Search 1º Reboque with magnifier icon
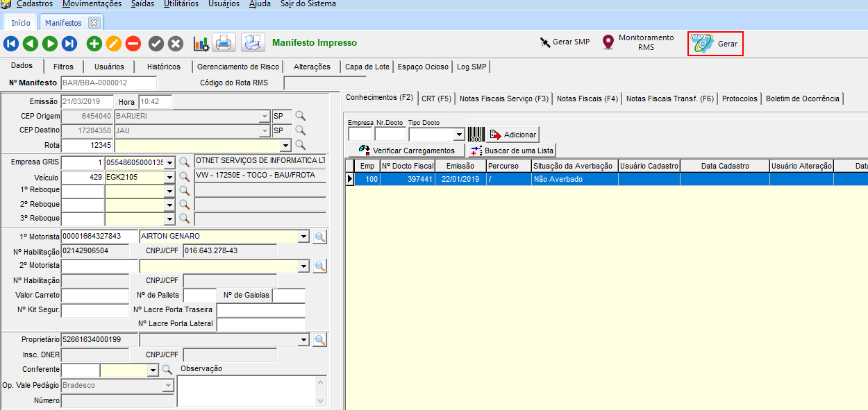 [185, 190]
